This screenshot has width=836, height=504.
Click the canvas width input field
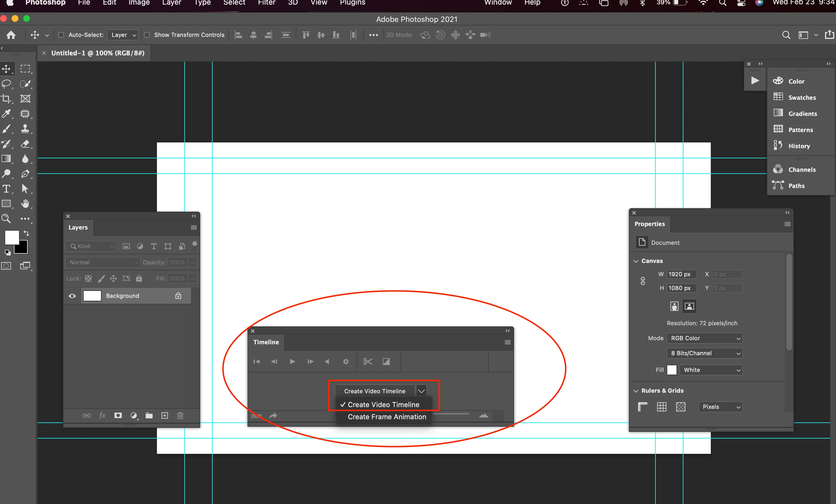tap(681, 274)
